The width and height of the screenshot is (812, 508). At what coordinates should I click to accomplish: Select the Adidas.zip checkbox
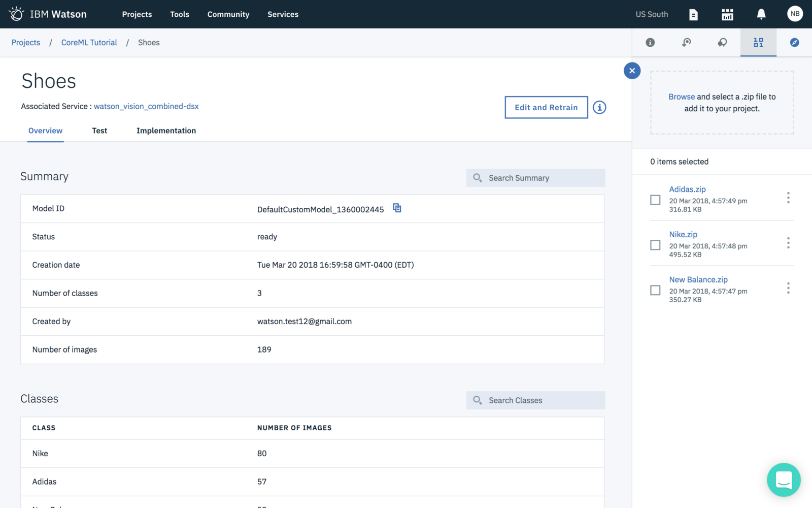coord(655,200)
